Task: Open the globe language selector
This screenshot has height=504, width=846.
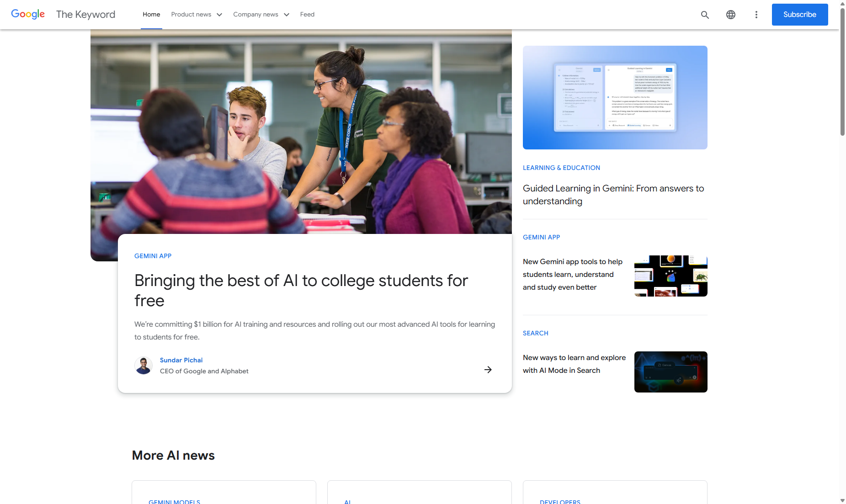Action: 730,15
